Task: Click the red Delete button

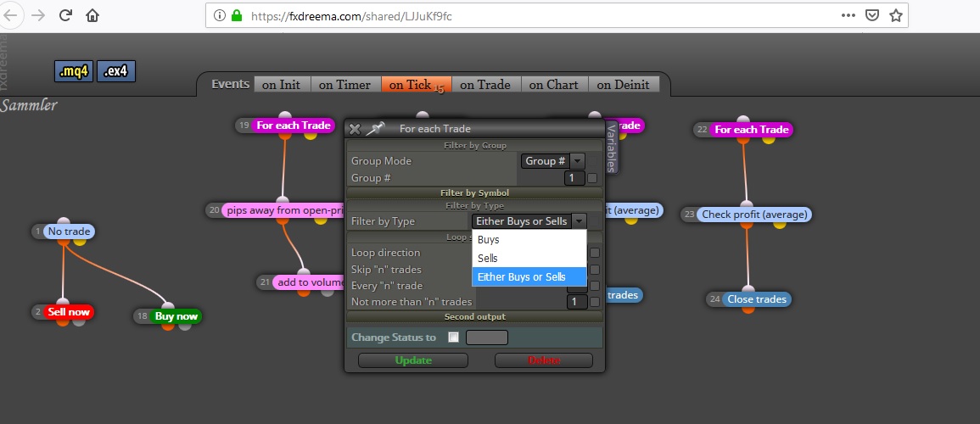Action: coord(544,360)
